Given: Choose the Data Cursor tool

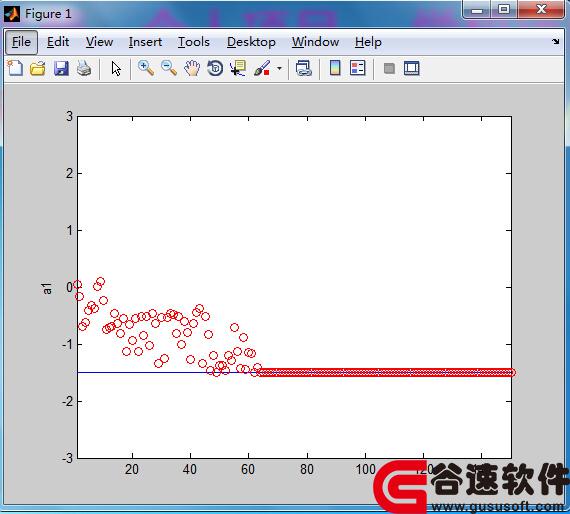Looking at the screenshot, I should coord(238,68).
